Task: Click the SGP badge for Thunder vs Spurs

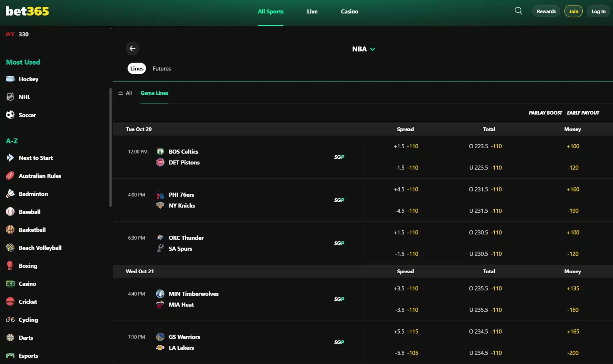Action: pyautogui.click(x=339, y=243)
